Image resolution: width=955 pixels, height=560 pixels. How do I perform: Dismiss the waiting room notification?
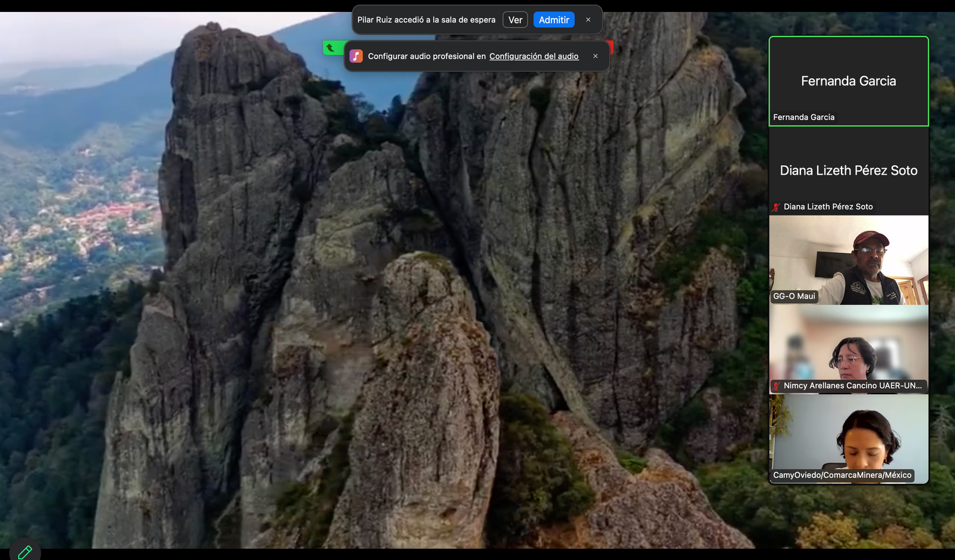tap(588, 20)
